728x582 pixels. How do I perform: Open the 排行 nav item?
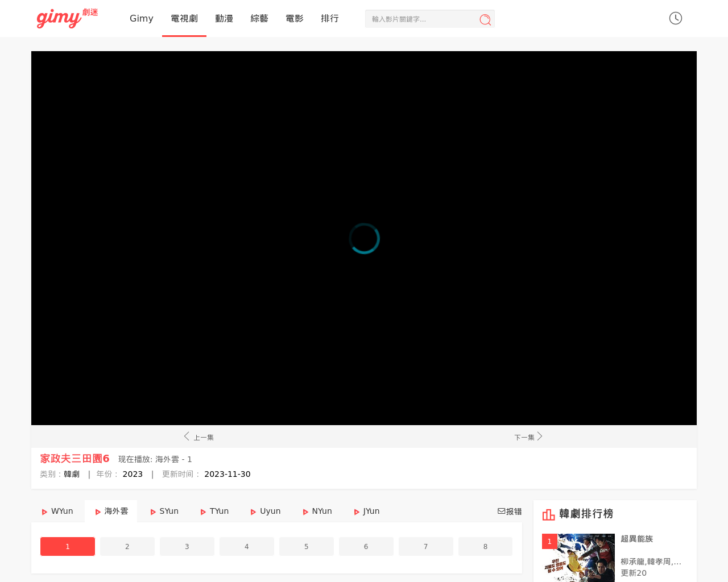point(330,18)
